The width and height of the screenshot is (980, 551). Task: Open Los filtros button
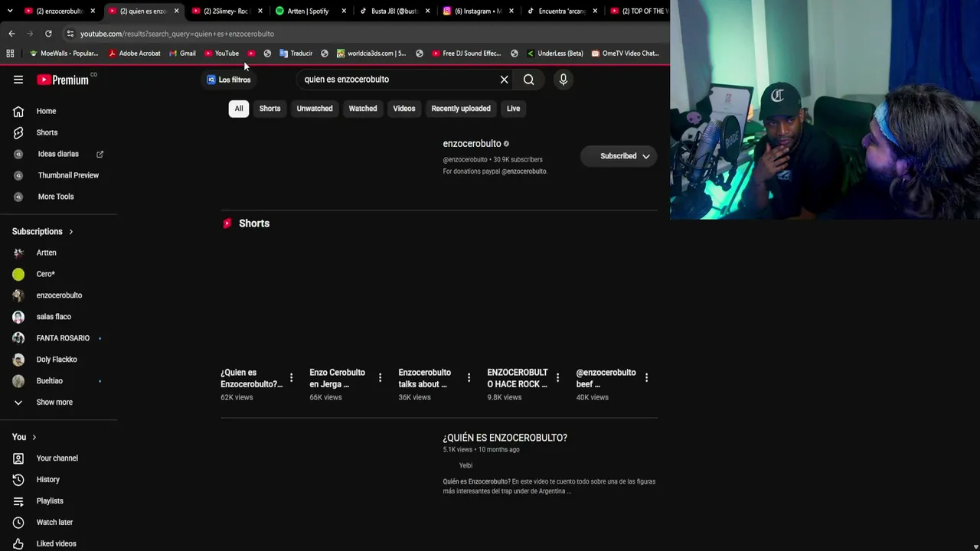(x=229, y=80)
